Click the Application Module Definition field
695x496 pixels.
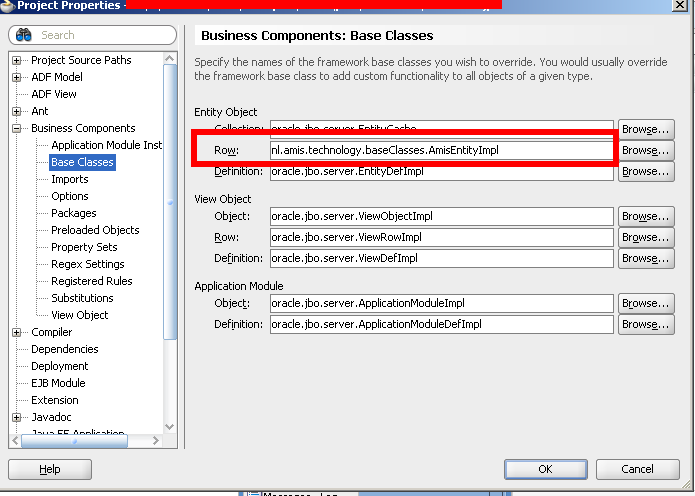[x=441, y=324]
